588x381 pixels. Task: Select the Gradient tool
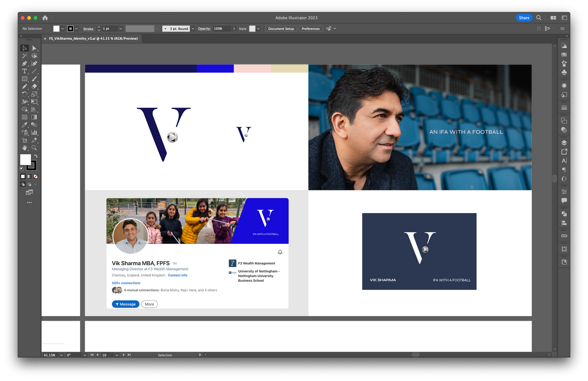(x=34, y=117)
